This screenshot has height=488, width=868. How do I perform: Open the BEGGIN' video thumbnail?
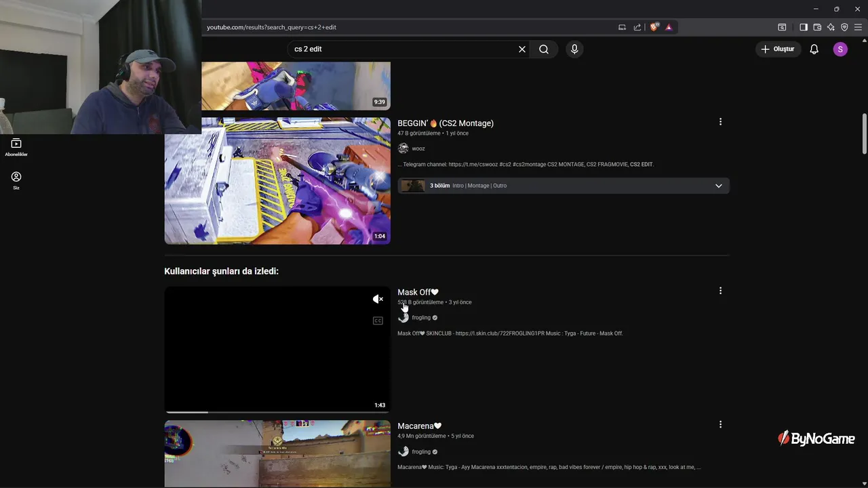coord(277,180)
